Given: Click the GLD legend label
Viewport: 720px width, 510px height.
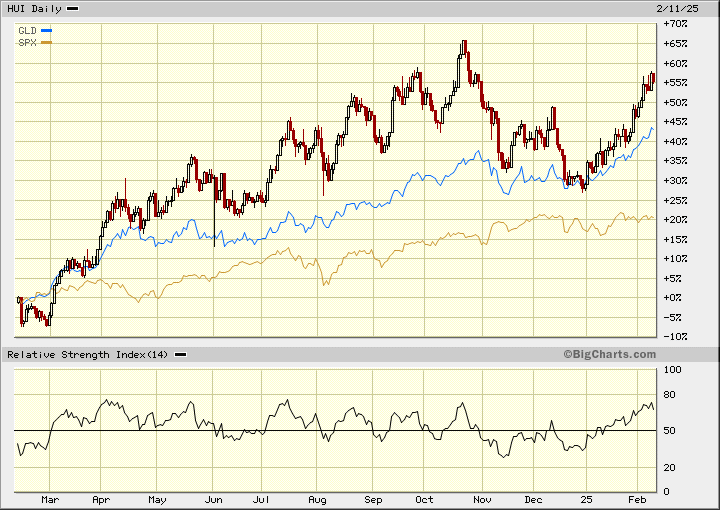Looking at the screenshot, I should pos(28,31).
